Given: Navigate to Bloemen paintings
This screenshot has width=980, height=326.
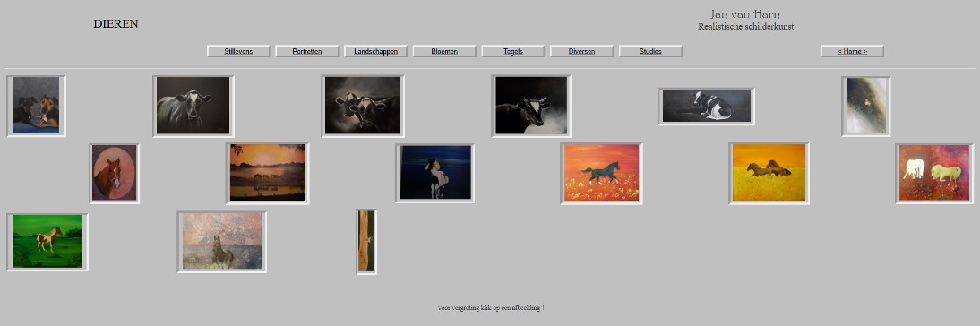Looking at the screenshot, I should 444,51.
